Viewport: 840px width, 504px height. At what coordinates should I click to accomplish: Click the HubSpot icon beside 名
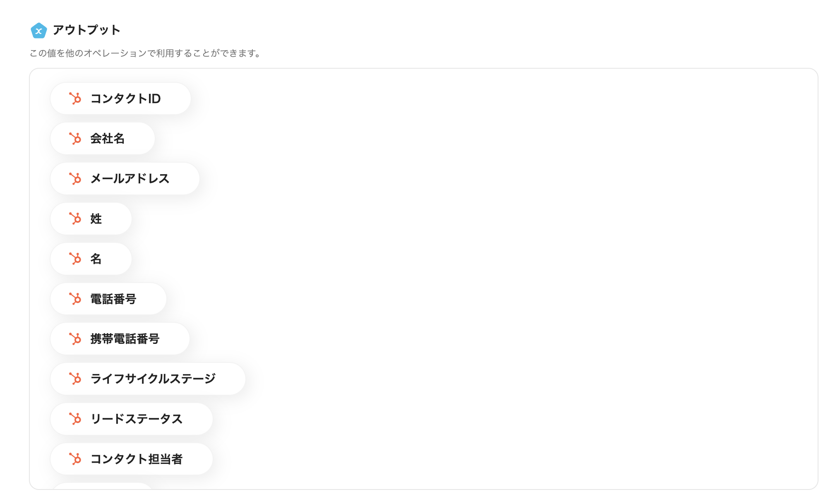pyautogui.click(x=76, y=259)
